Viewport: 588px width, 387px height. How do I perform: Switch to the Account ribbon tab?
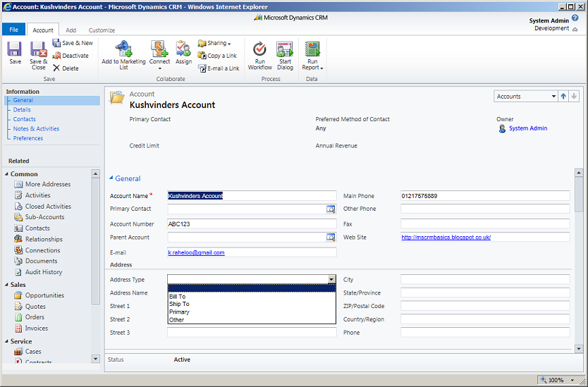coord(43,30)
